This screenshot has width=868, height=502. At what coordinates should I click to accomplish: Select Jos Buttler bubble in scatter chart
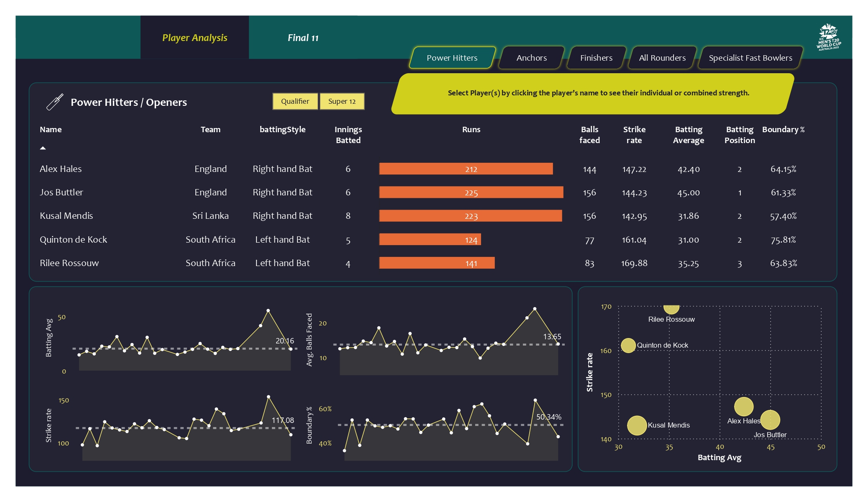coord(770,420)
